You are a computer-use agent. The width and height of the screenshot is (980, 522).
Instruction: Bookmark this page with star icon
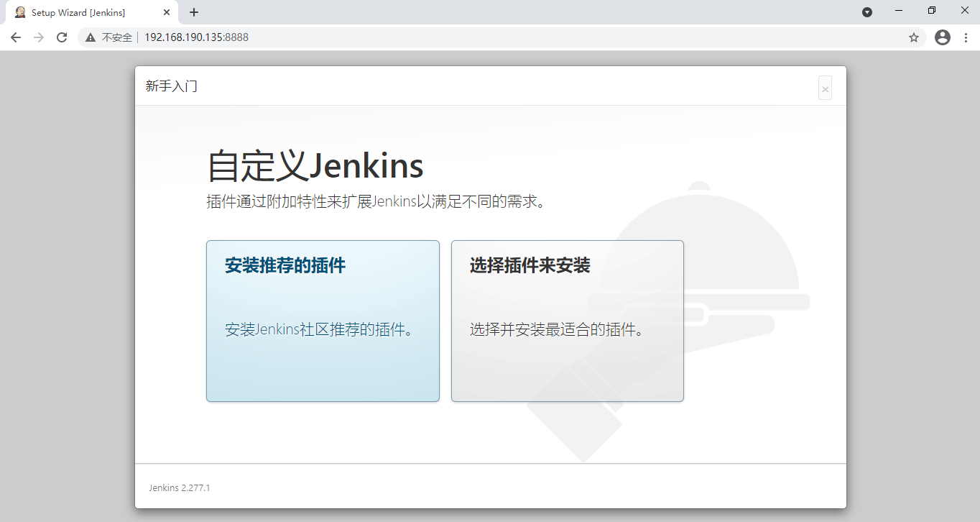[x=914, y=37]
